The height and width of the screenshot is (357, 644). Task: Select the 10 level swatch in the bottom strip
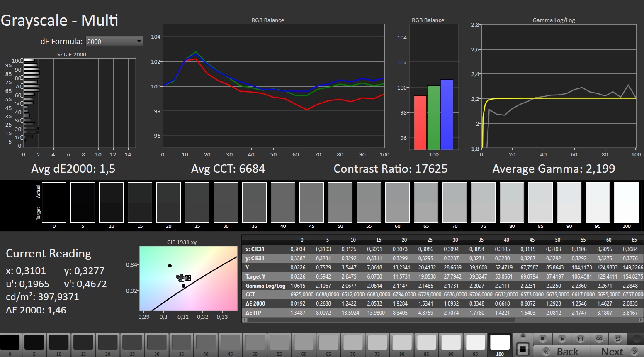[x=58, y=342]
